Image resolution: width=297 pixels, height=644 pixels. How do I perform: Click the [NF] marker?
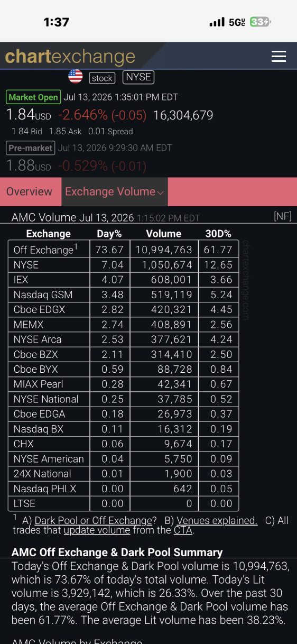pos(283,216)
